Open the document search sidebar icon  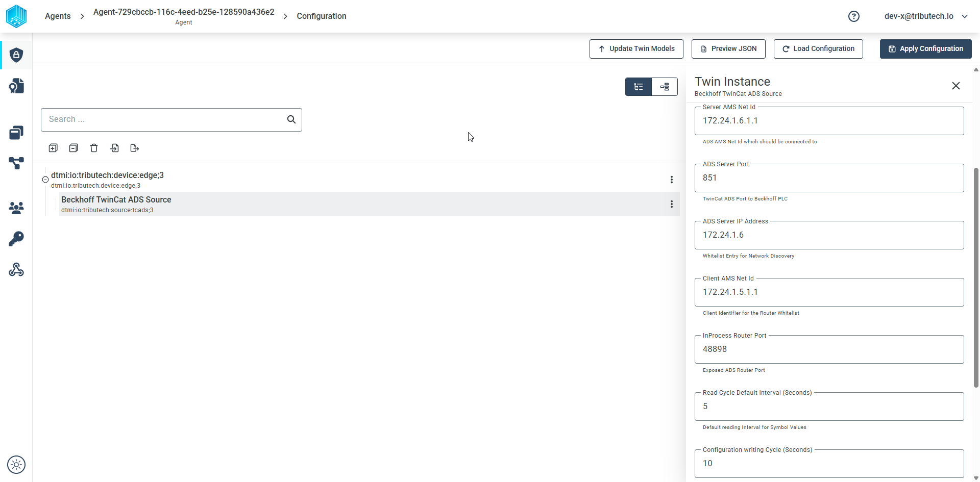click(16, 86)
